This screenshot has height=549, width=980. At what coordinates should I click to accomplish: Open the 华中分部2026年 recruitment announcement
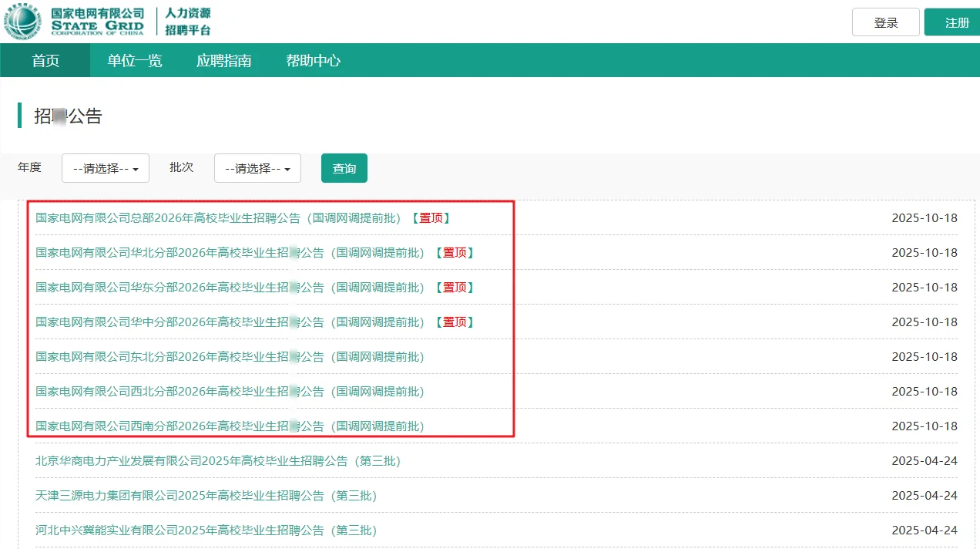(230, 322)
